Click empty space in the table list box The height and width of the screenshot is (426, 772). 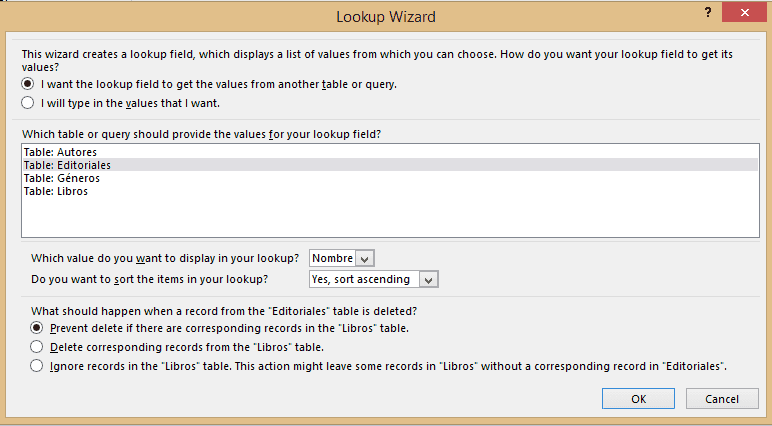pyautogui.click(x=390, y=217)
